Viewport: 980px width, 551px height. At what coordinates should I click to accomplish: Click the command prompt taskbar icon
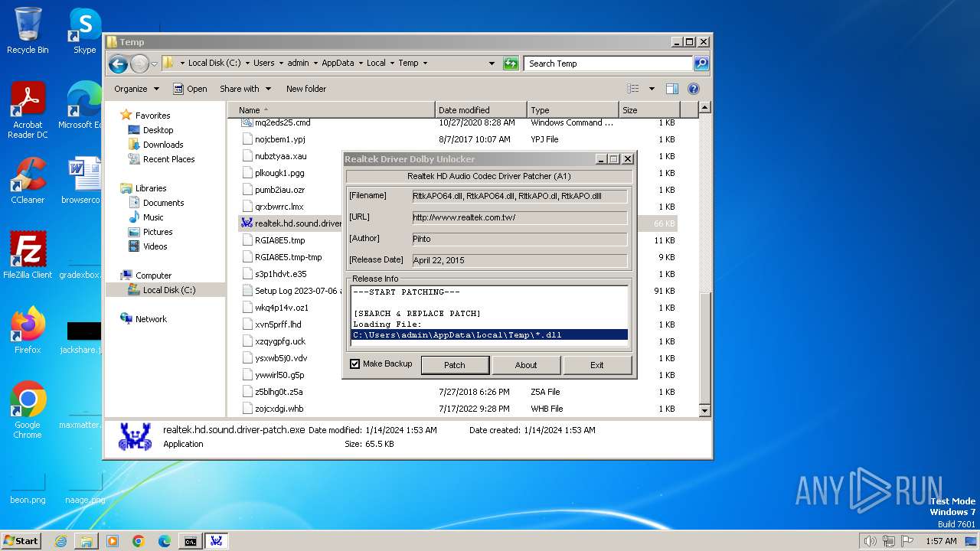point(190,541)
